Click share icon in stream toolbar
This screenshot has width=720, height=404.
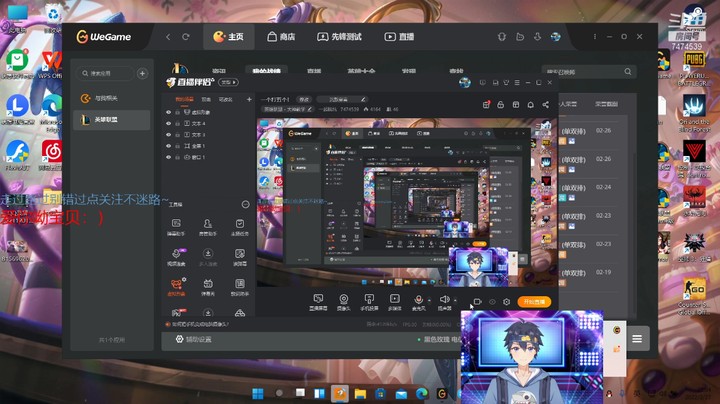coord(546,105)
